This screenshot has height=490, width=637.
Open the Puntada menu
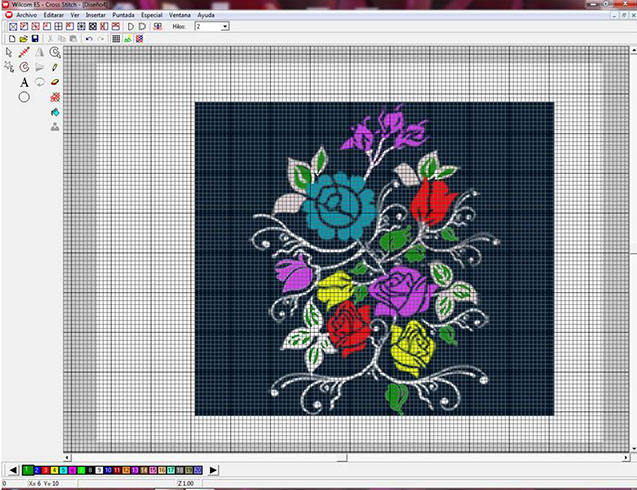click(123, 15)
